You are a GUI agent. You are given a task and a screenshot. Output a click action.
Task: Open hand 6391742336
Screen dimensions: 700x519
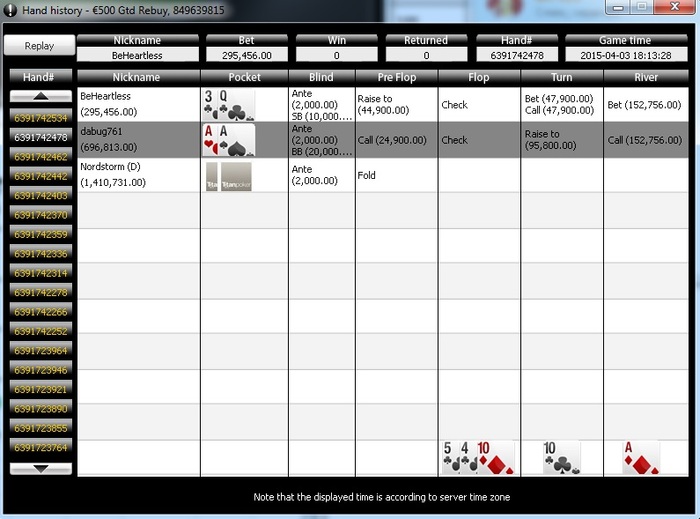tap(41, 253)
